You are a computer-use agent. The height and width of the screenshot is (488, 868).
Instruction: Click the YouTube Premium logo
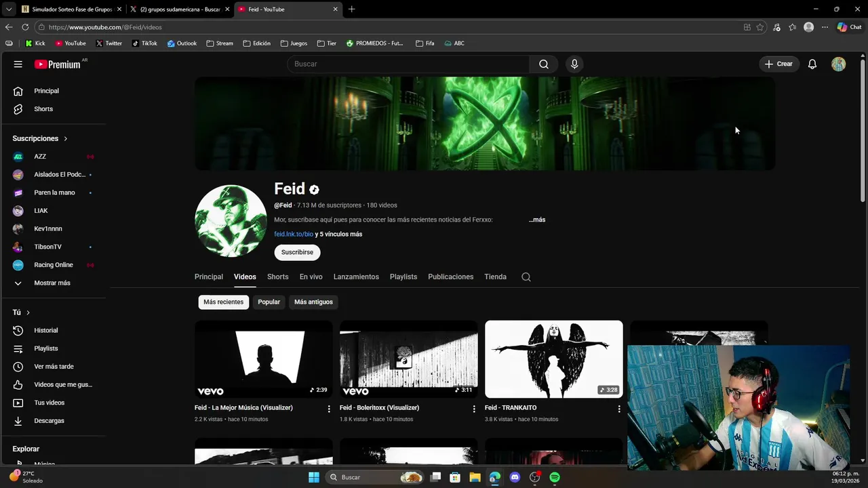click(59, 64)
